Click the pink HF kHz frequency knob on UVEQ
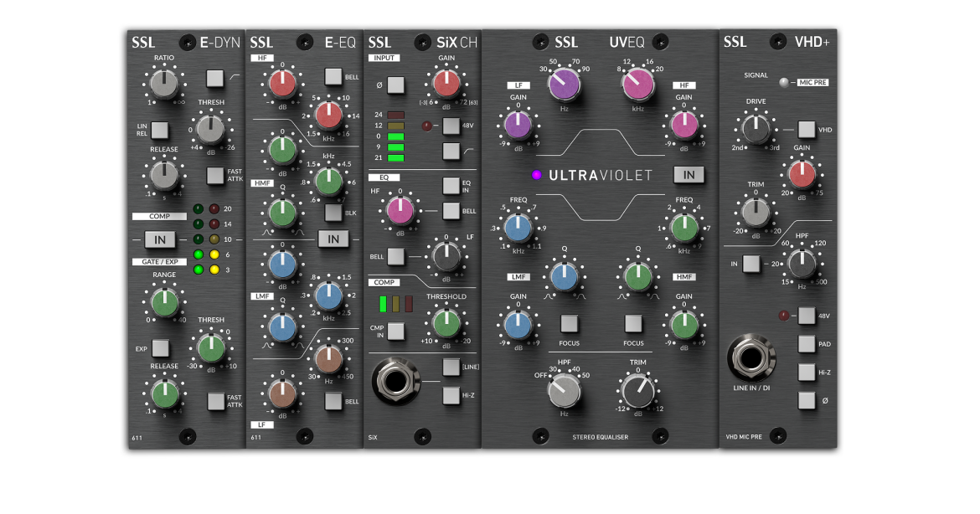Image resolution: width=980 pixels, height=514 pixels. click(x=638, y=85)
